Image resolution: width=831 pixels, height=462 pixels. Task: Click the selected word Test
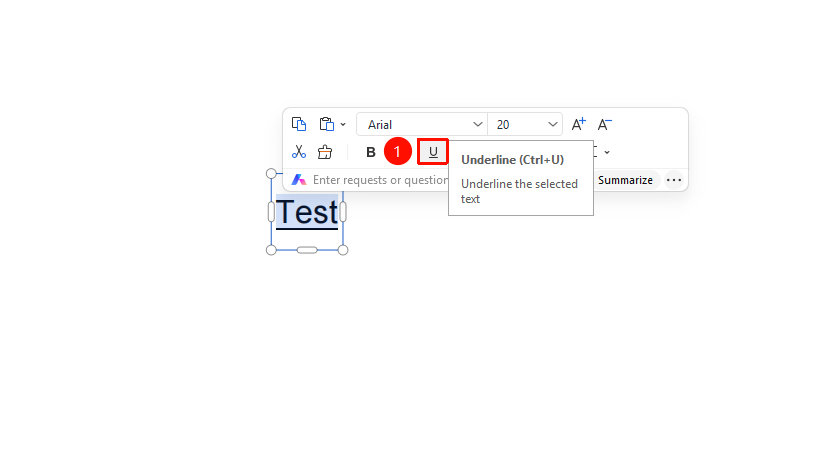307,212
